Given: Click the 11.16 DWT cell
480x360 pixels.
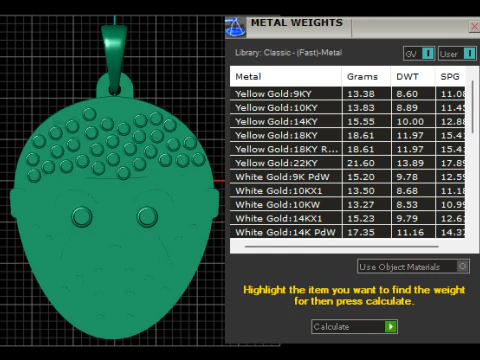Looking at the screenshot, I should 413,232.
